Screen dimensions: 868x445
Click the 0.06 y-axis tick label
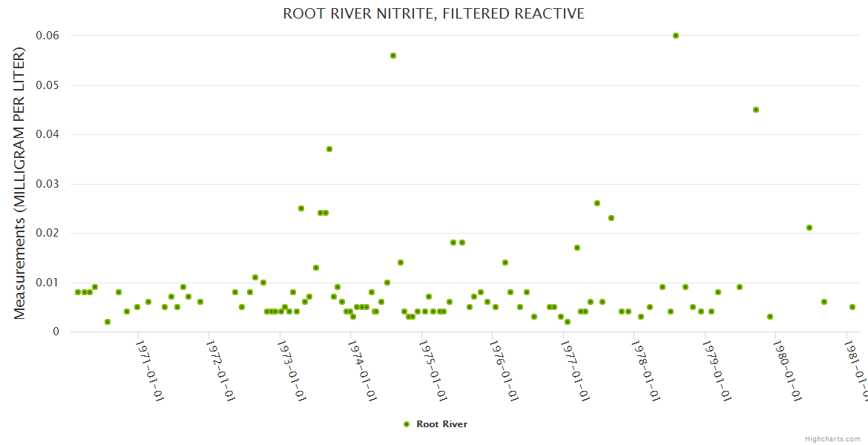48,36
